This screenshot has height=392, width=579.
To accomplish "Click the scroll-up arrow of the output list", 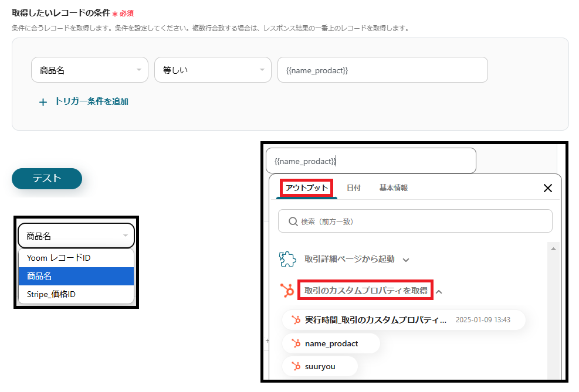I will [553, 249].
